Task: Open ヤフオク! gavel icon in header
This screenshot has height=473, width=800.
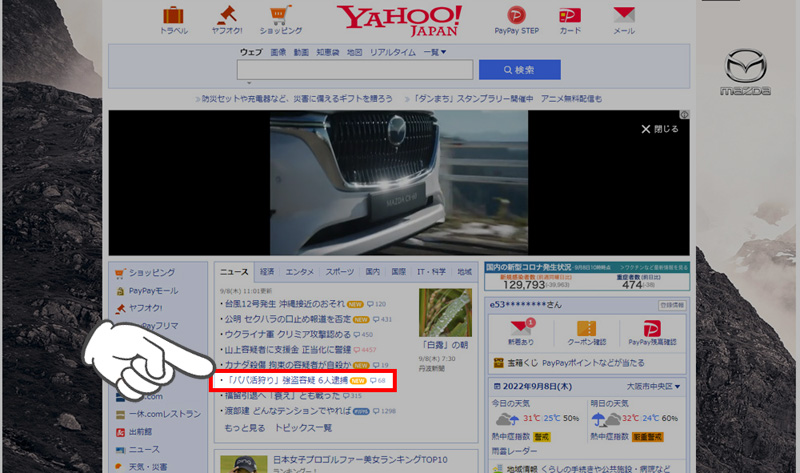Action: (226, 17)
